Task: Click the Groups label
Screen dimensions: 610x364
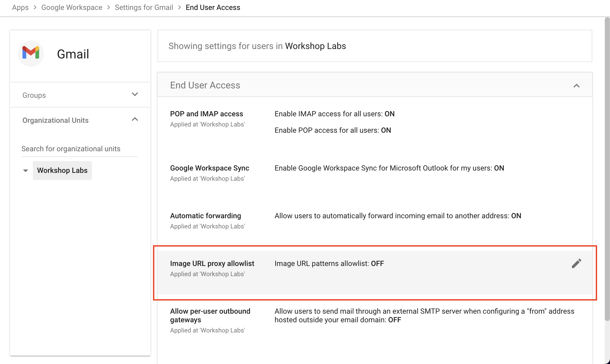Action: [34, 95]
